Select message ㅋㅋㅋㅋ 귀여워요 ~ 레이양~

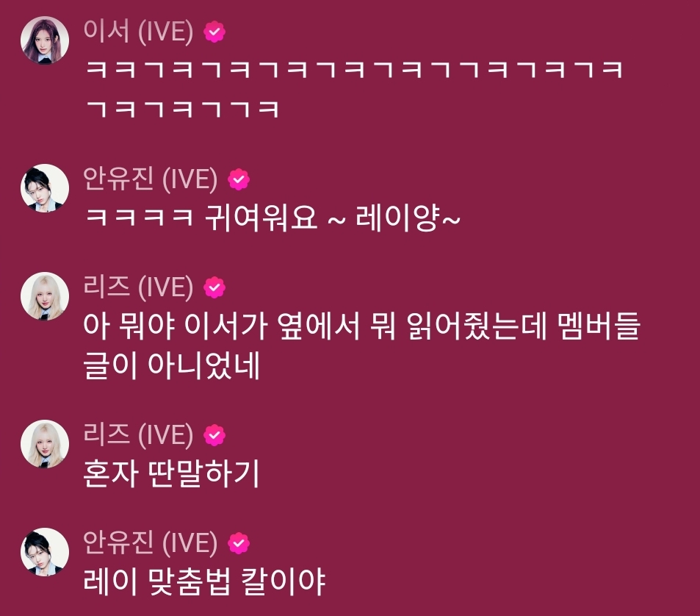tap(272, 218)
